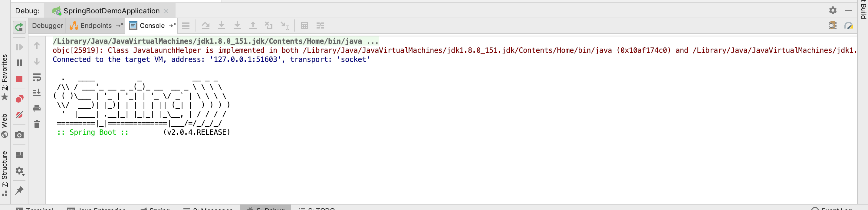Open the Debug tool window gear options menu
Screen dimensions: 868x210
[x=833, y=10]
